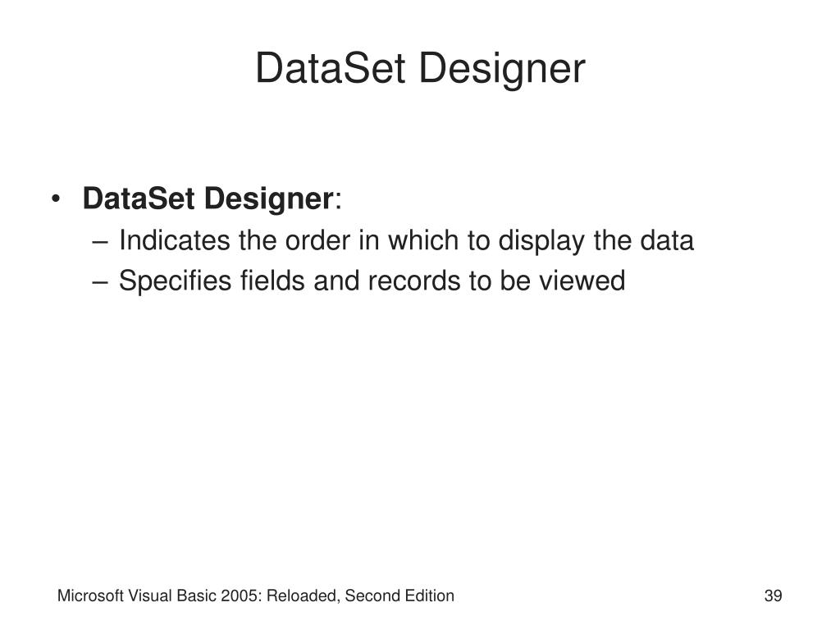Click the round bullet before DataSet Designer
Image resolution: width=840 pixels, height=630 pixels.
point(55,200)
